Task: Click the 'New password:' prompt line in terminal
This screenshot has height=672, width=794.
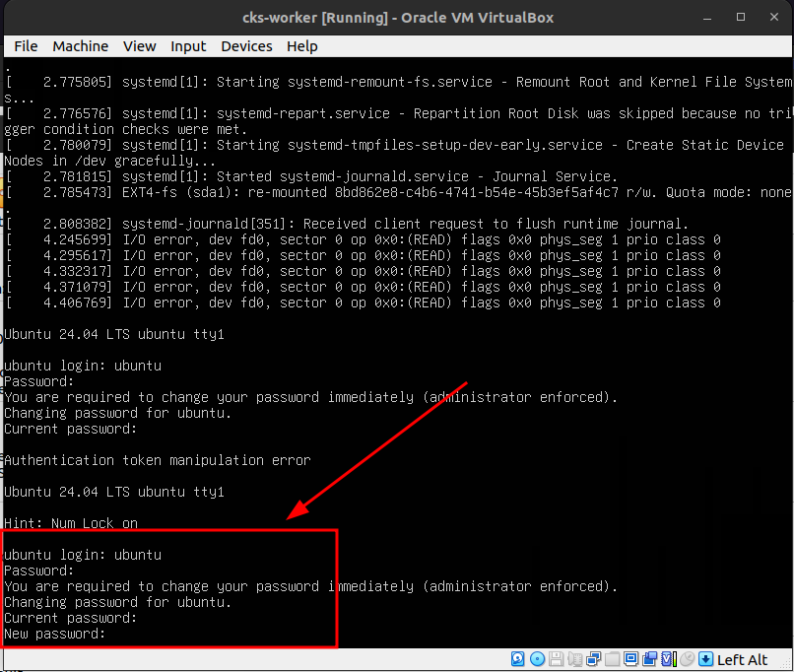Action: pos(54,634)
